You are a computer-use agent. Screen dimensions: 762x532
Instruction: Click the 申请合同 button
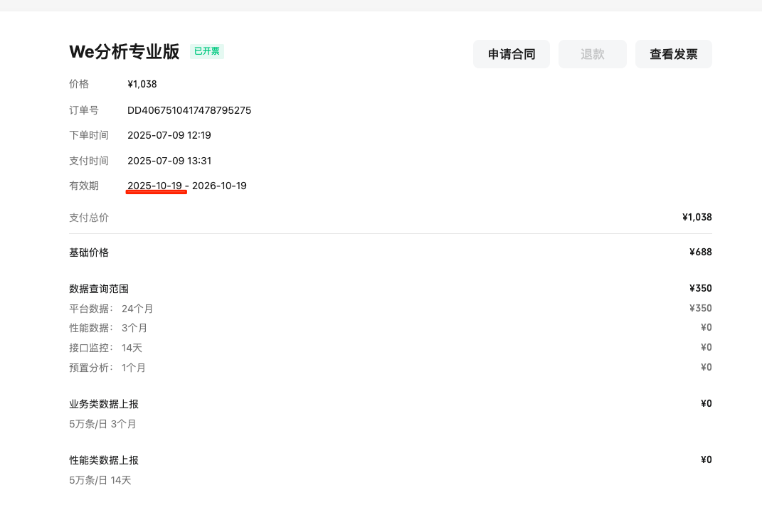(x=512, y=54)
